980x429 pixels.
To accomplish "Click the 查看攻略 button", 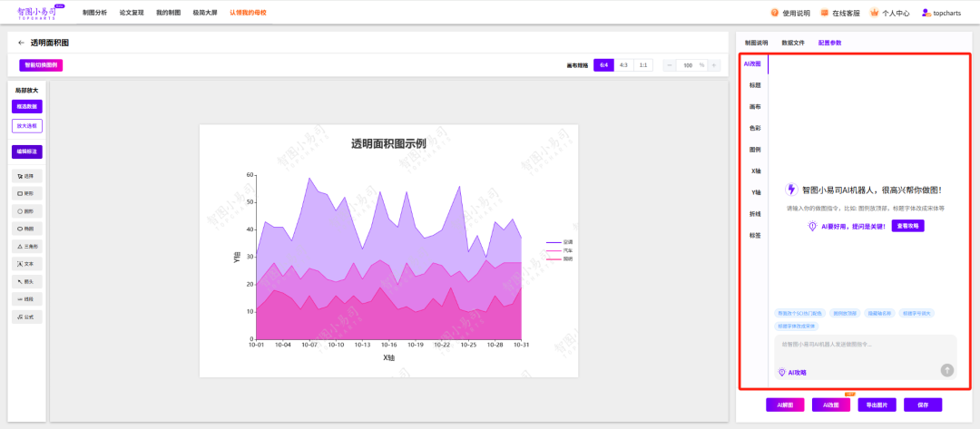I will point(908,226).
